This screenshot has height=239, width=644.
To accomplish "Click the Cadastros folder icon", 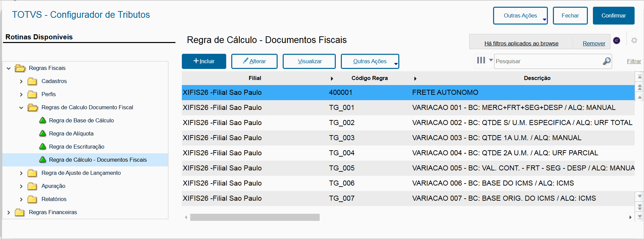I will (32, 81).
